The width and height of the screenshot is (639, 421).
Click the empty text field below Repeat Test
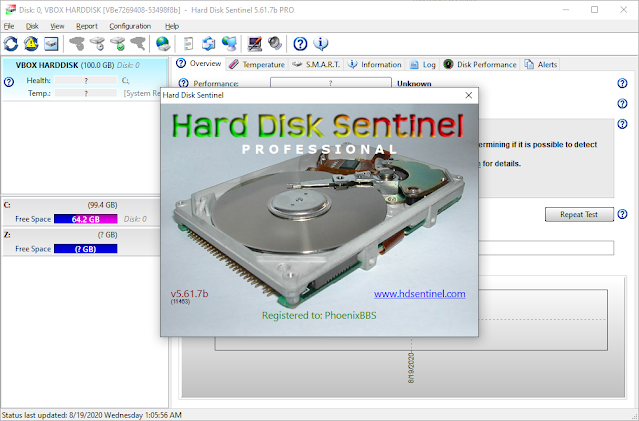tap(546, 248)
